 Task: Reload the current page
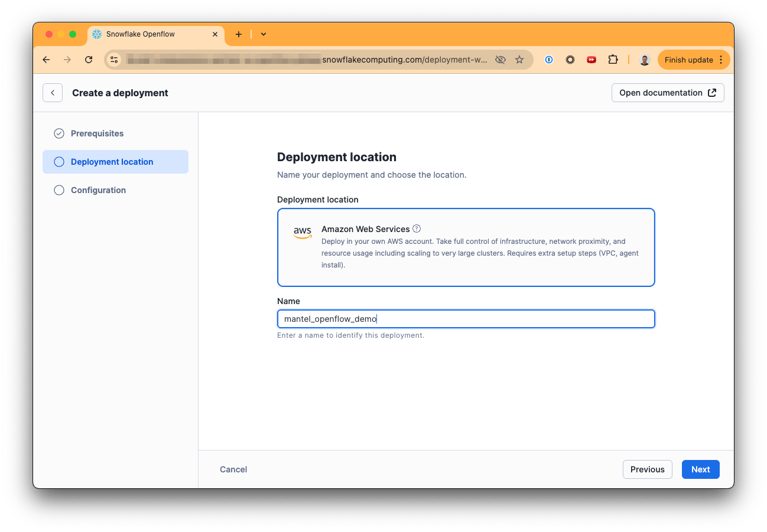(89, 60)
